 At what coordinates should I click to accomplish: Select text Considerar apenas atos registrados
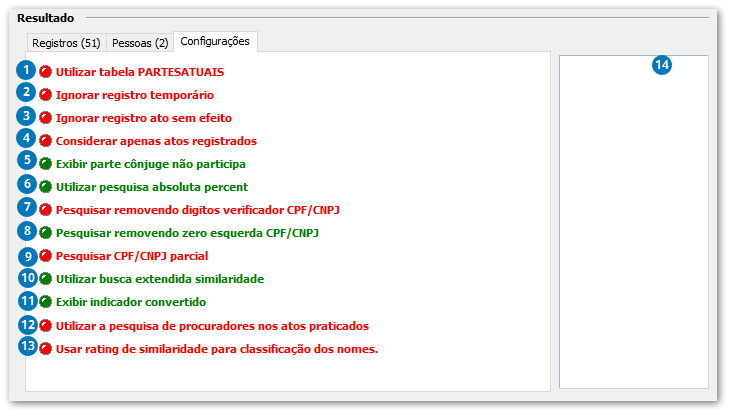156,141
